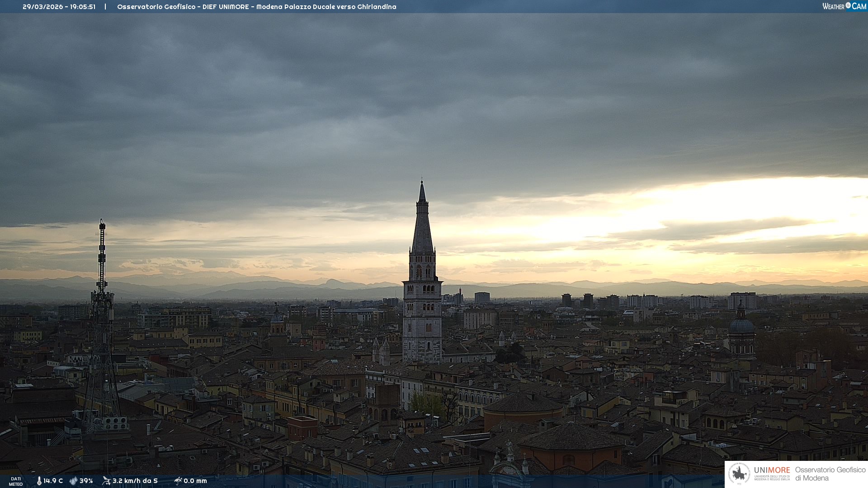This screenshot has width=868, height=488.
Task: Click the UNIMORE university seal emblem
Action: [x=739, y=474]
